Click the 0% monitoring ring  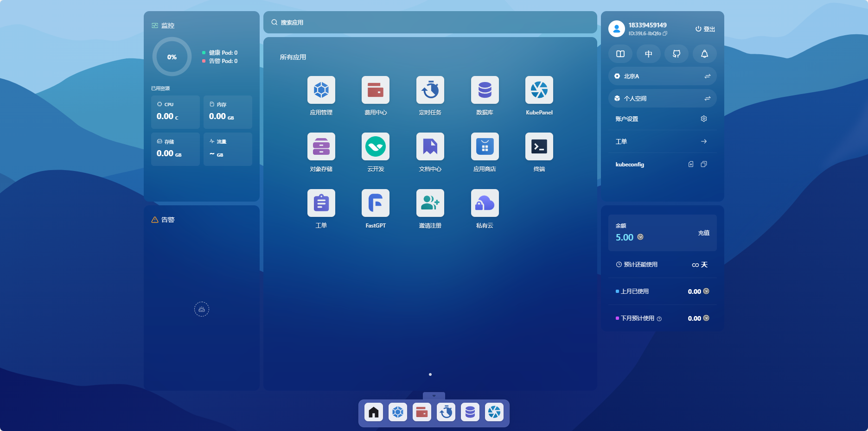coord(172,57)
